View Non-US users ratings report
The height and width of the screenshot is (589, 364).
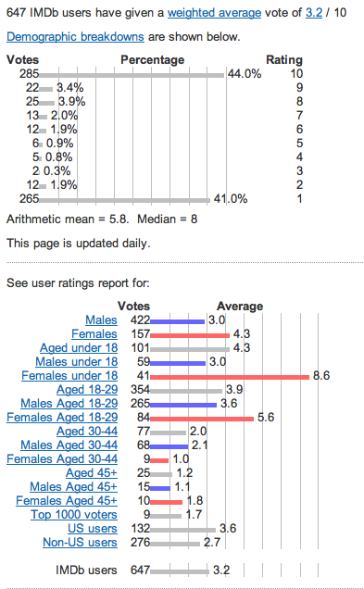coord(80,543)
